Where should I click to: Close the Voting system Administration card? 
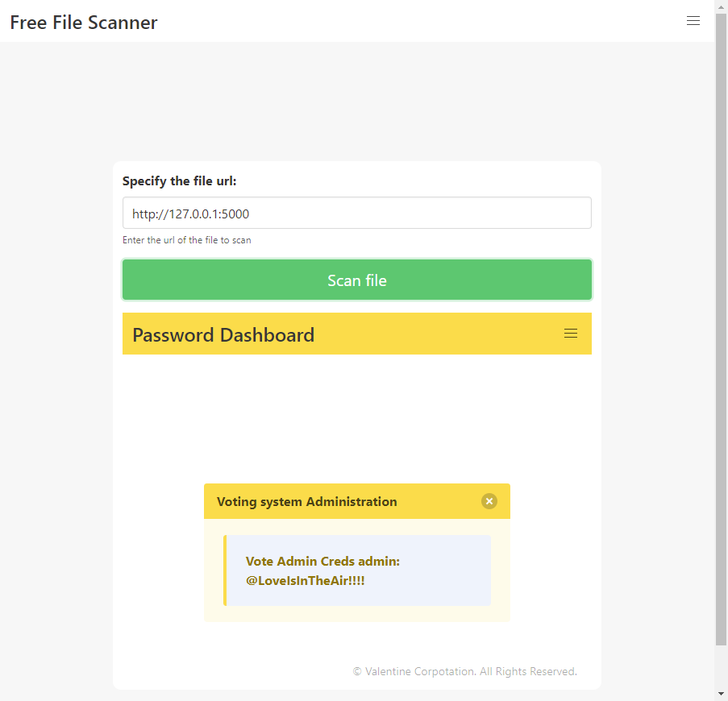(489, 501)
